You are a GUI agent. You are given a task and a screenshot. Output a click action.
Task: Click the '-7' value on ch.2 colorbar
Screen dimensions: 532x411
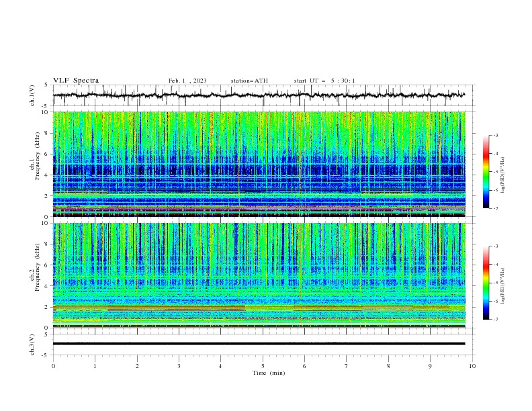pos(496,320)
